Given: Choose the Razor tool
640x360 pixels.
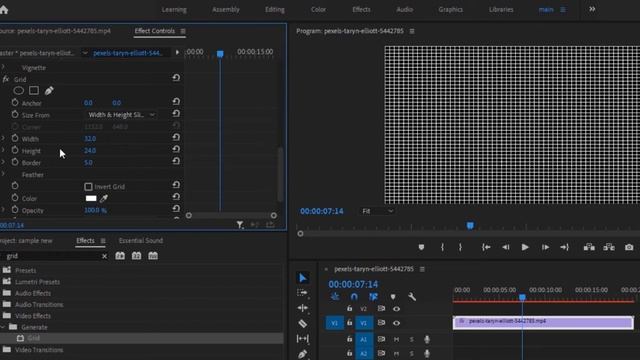Looking at the screenshot, I should pos(302,323).
